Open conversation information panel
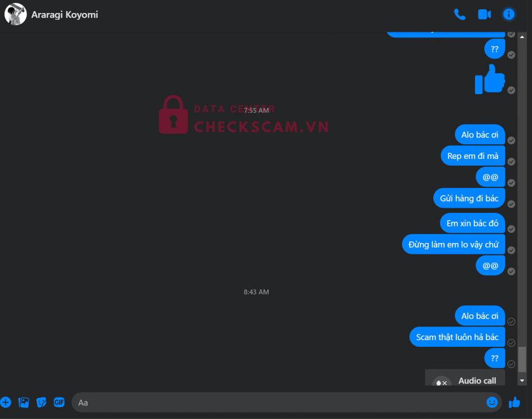 tap(509, 14)
